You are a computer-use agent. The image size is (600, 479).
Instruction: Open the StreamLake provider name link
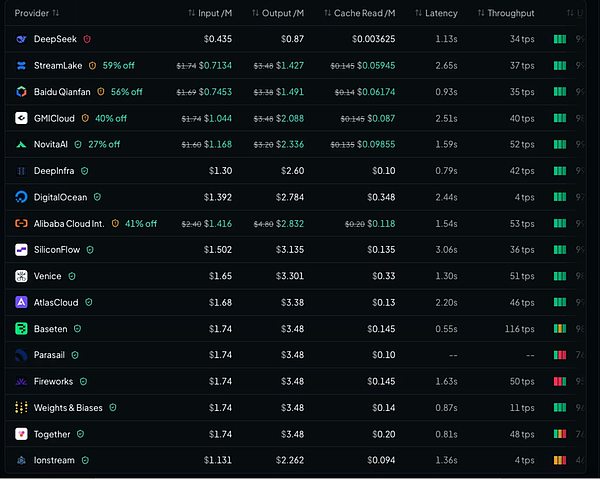[x=58, y=65]
